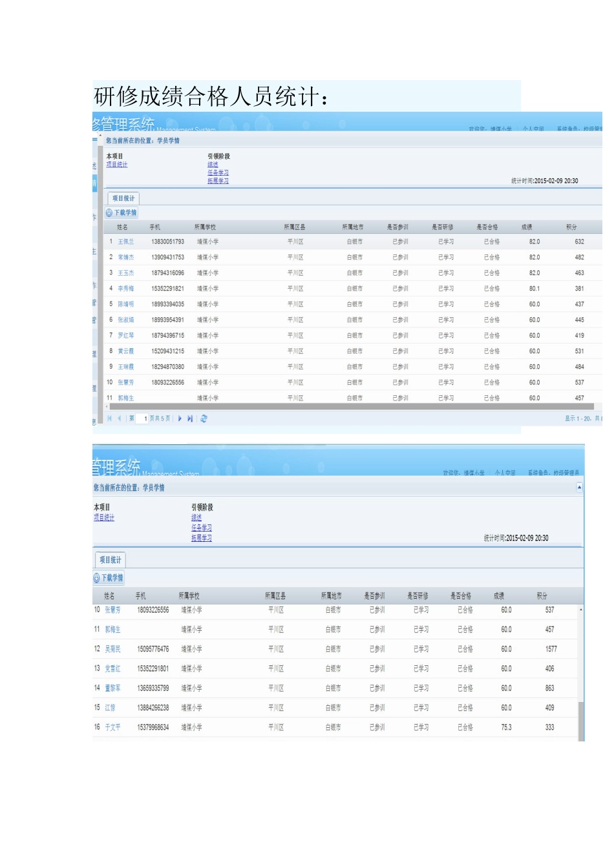Sort by 姓名 column header in upper table

[x=122, y=227]
